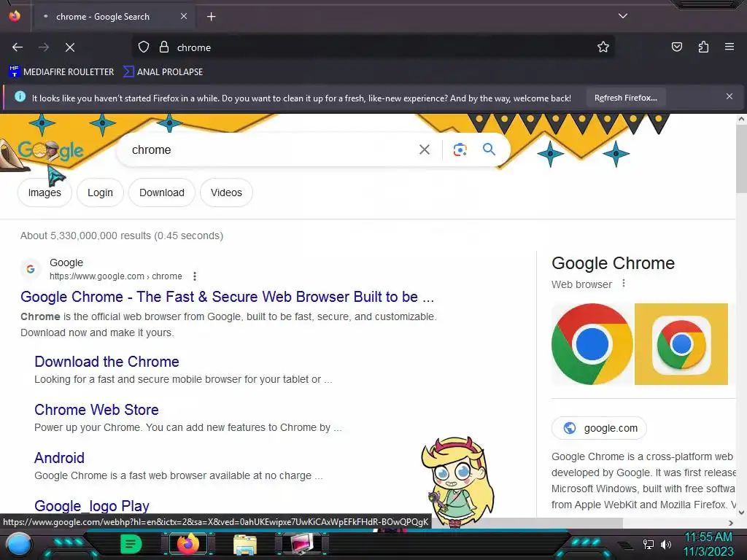
Task: Open File Explorer from the taskbar
Action: (245, 545)
